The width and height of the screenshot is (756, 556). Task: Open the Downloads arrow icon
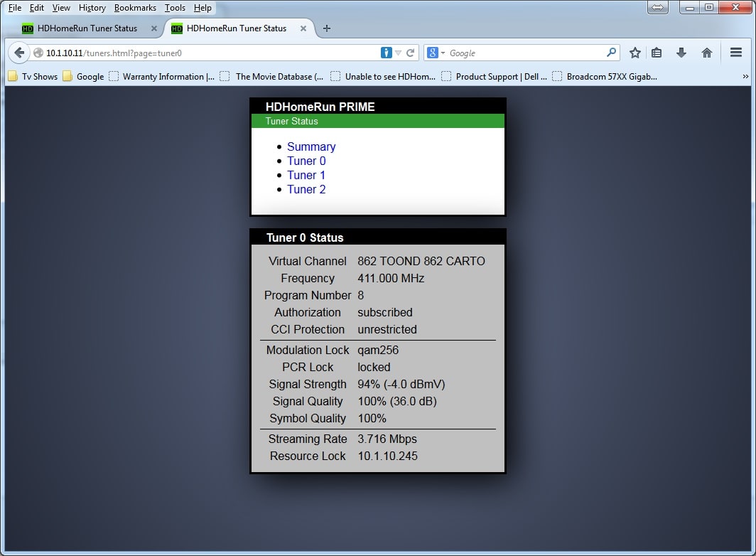coord(681,53)
